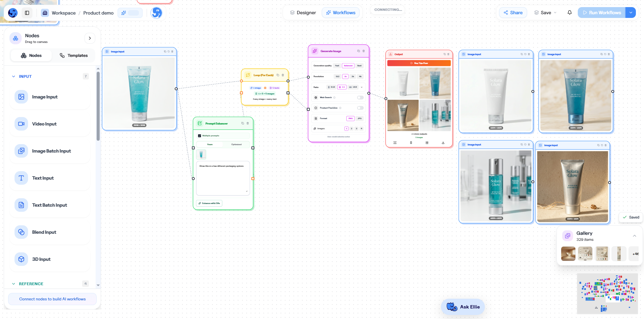Viewport: 644px width, 319px height.
Task: Delete the Output node
Action: point(448,54)
